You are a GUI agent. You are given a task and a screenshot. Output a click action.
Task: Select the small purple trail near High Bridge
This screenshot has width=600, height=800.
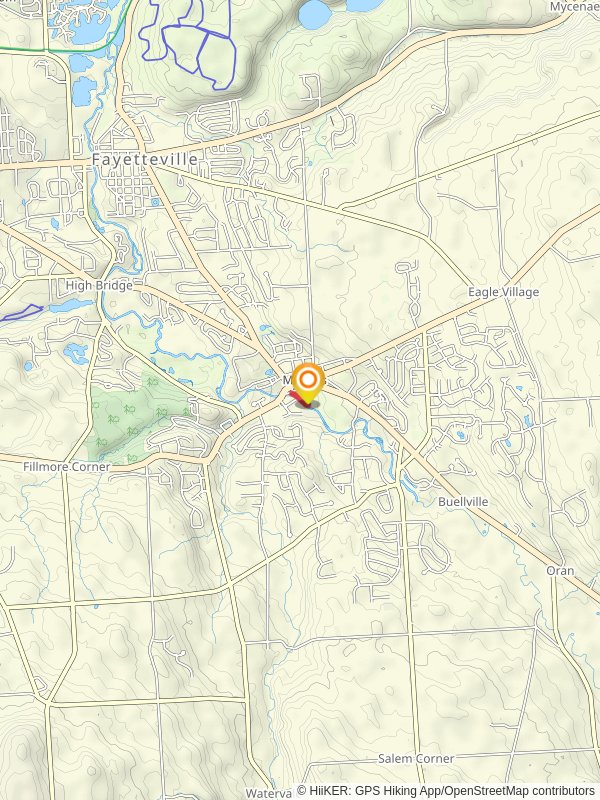point(21,312)
